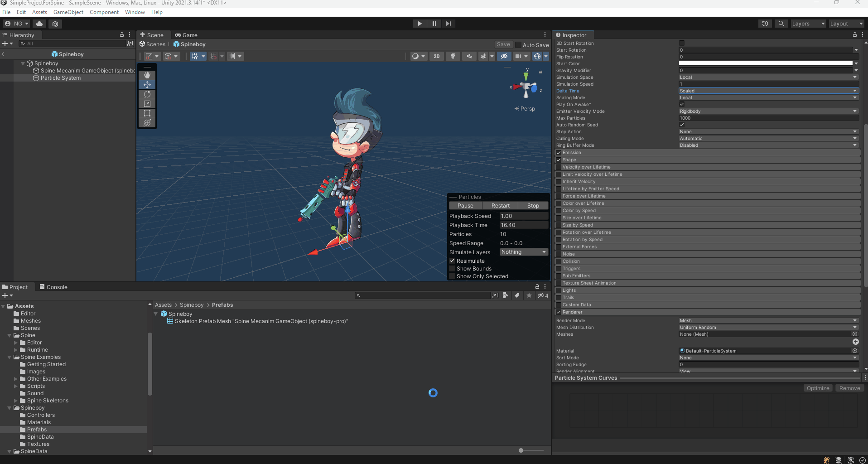Select the Rect tool
Screen dimensions: 868x464
tap(147, 113)
